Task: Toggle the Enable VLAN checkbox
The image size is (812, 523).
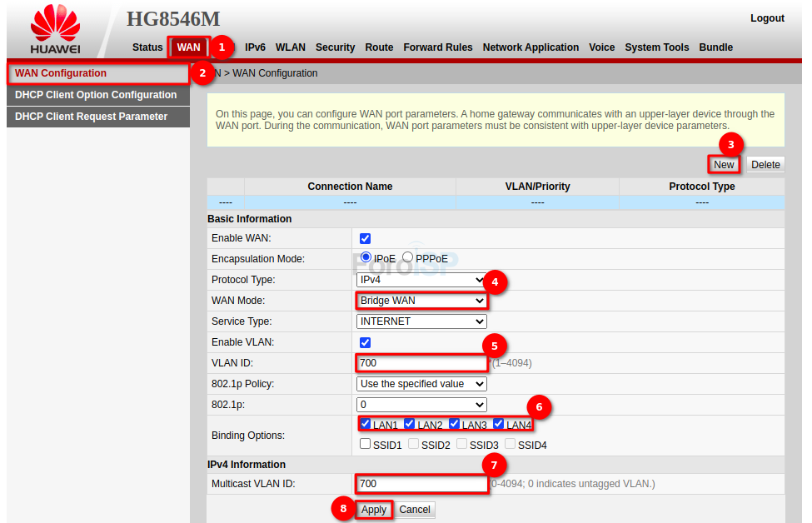Action: pos(365,342)
